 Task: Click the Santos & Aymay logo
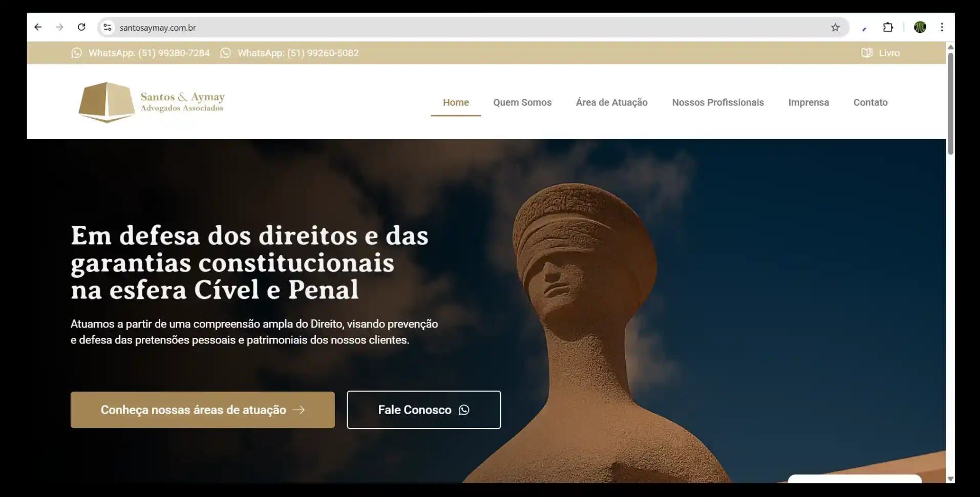click(x=152, y=102)
